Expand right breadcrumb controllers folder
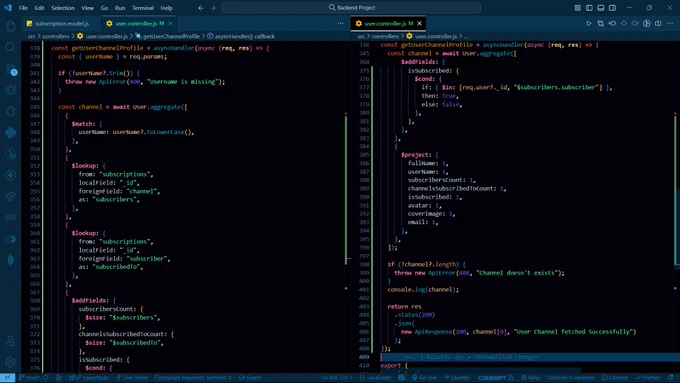This screenshot has width=680, height=383. click(x=385, y=36)
